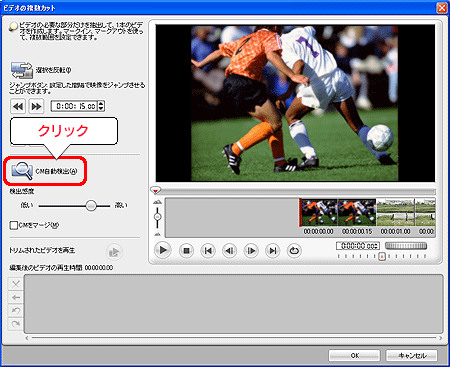450x367 pixels.
Task: Play the video in the preview
Action: coord(163,250)
